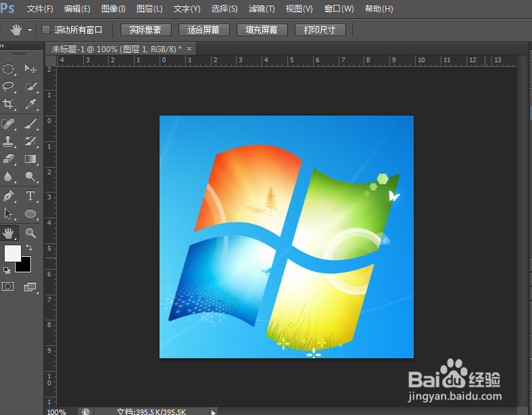This screenshot has height=415, width=532.
Task: Select the Blur tool
Action: pyautogui.click(x=8, y=176)
